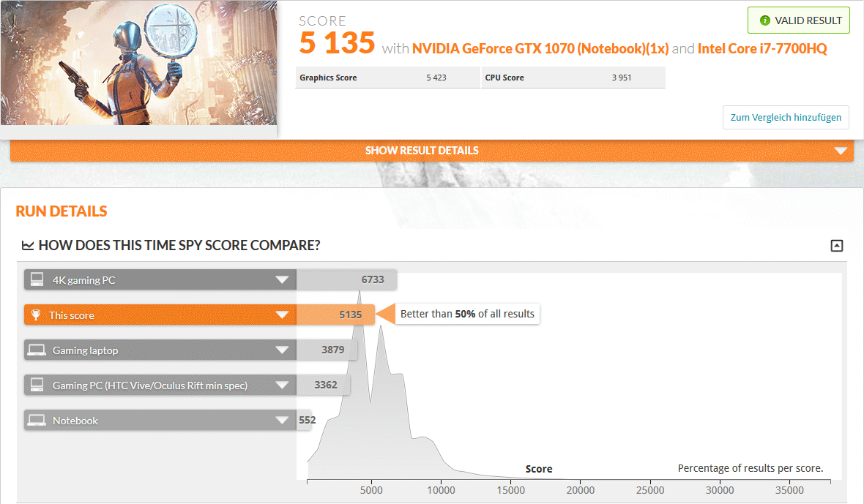Click the green valid result info icon

(765, 20)
